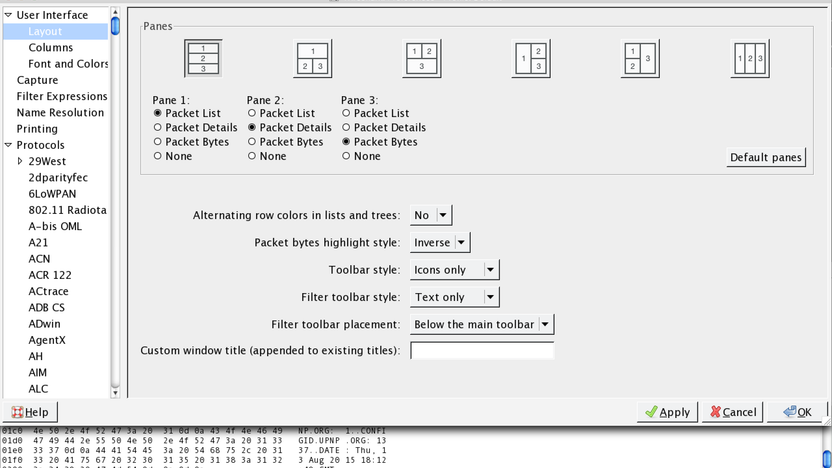
Task: Collapse the Protocols tree node
Action: pos(8,145)
